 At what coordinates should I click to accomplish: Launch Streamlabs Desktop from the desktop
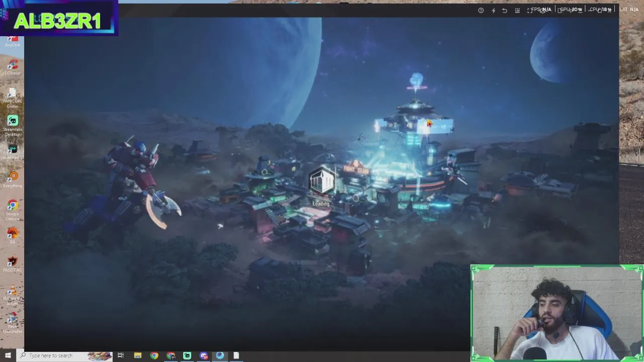(x=13, y=126)
